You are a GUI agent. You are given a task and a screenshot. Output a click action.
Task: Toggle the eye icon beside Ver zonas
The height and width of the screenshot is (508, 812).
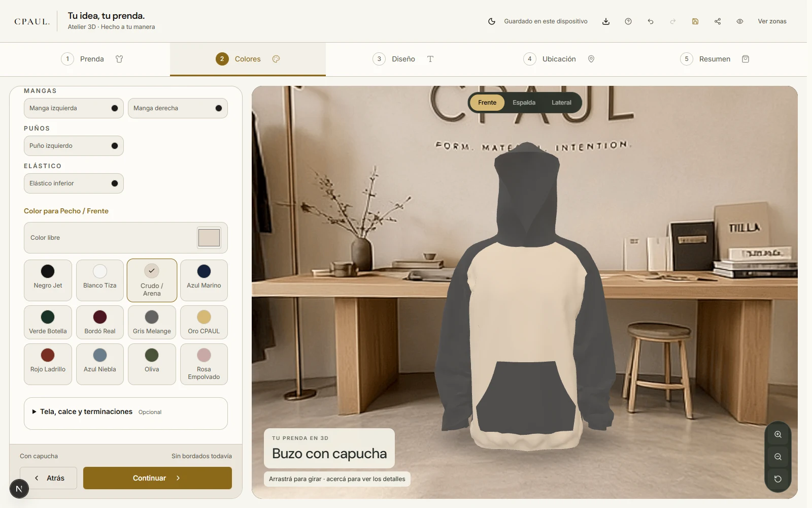point(740,21)
